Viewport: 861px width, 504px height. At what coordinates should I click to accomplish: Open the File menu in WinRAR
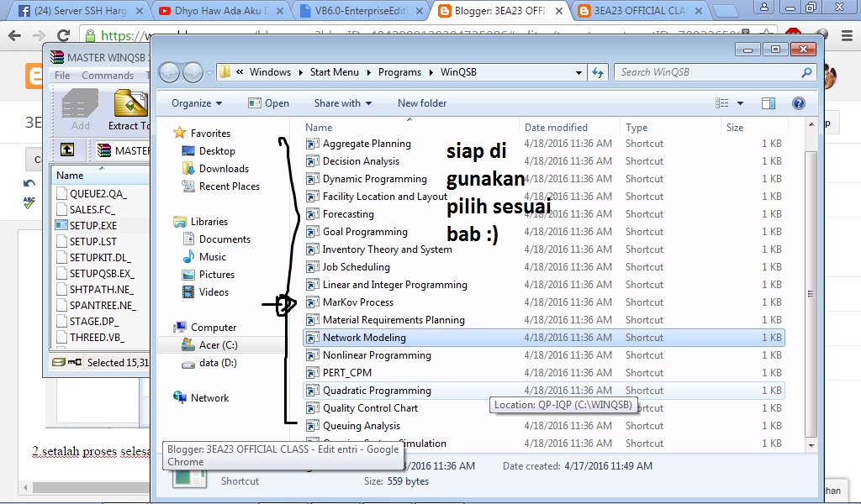(x=62, y=75)
